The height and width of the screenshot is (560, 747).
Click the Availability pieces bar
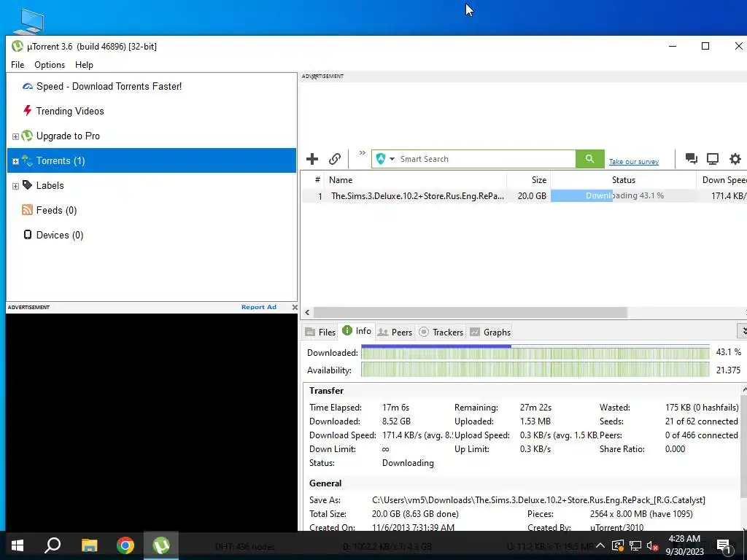[x=535, y=370]
